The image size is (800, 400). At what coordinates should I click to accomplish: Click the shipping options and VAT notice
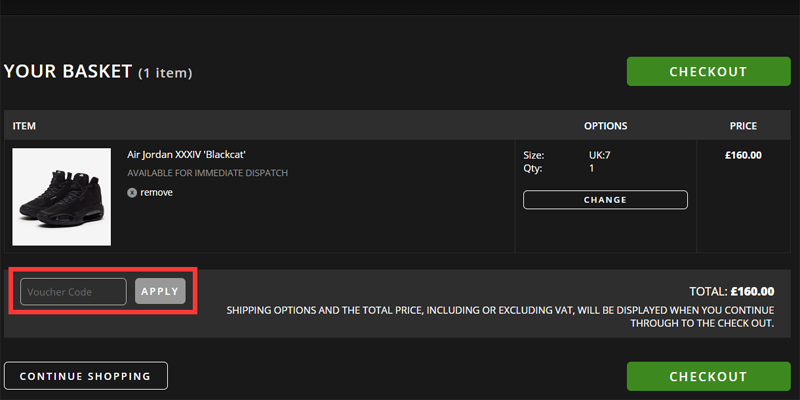[500, 317]
